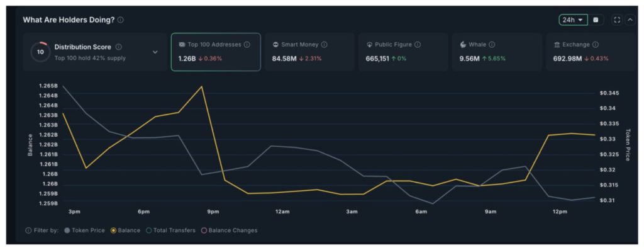Click the Whale card icon
644x250 pixels.
click(x=463, y=45)
